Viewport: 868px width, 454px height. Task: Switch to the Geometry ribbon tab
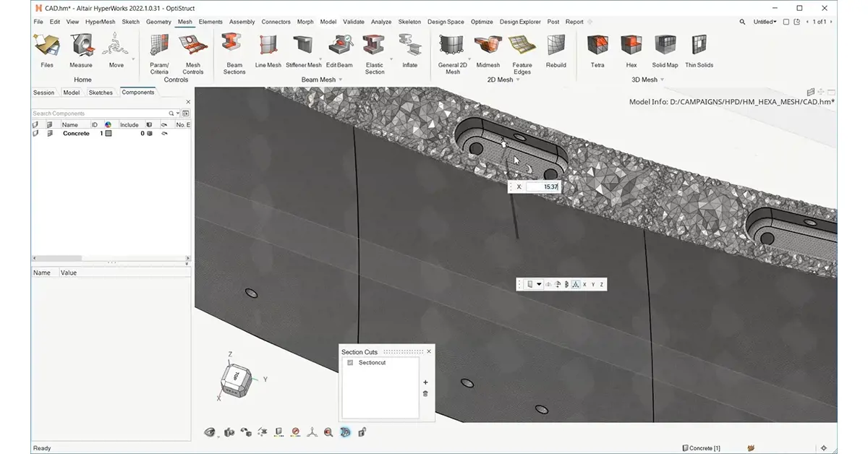click(x=158, y=22)
